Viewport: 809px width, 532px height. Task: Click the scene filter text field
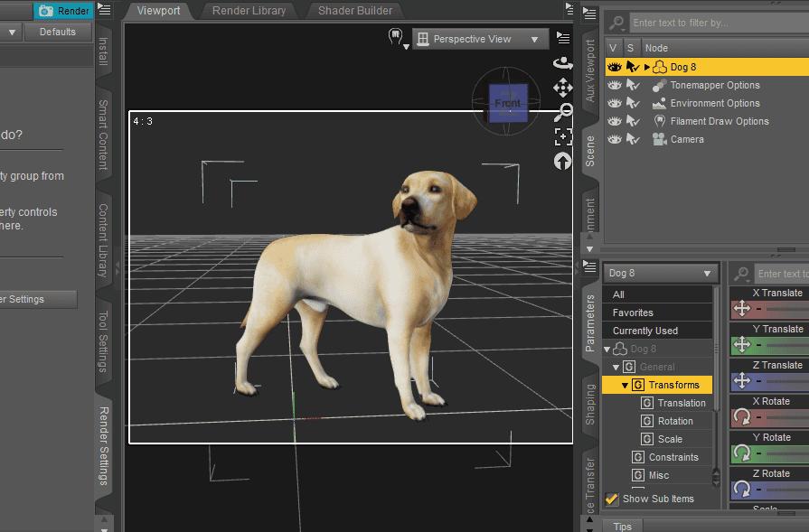(714, 23)
